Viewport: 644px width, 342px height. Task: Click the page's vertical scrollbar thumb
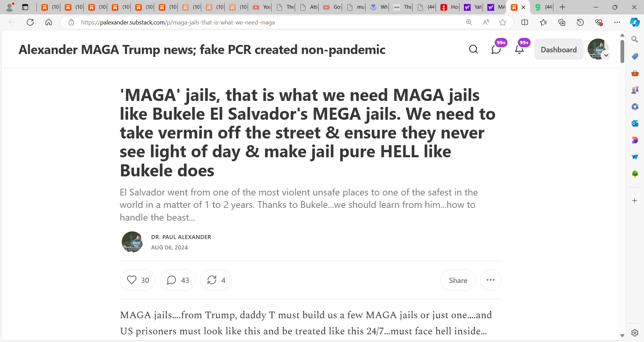(622, 51)
